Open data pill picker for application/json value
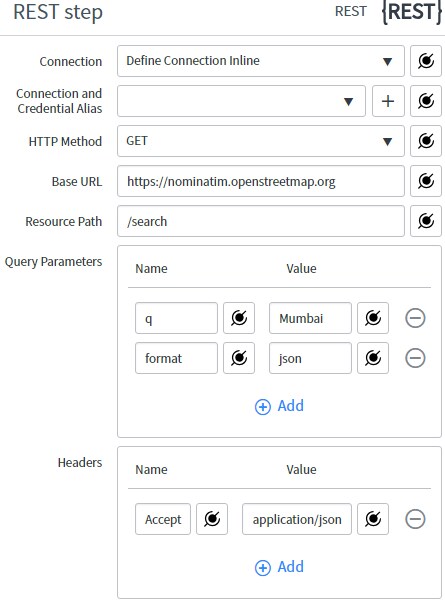The width and height of the screenshot is (445, 604). (x=373, y=519)
